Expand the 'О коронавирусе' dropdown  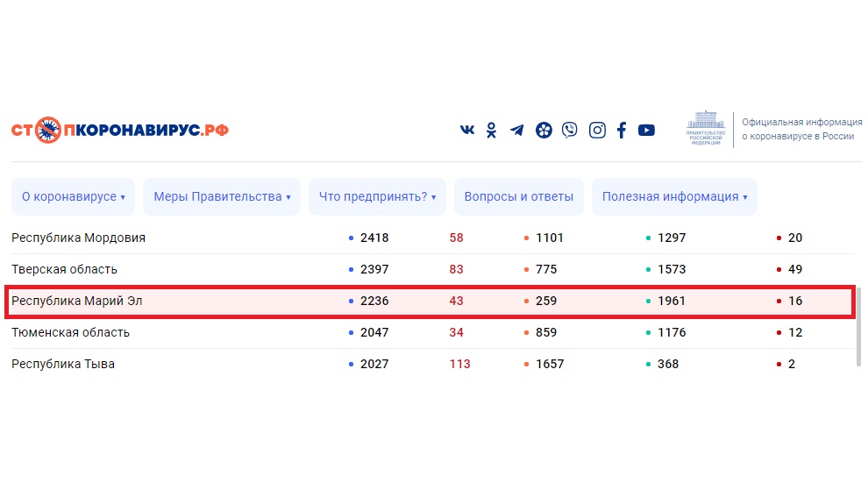73,197
